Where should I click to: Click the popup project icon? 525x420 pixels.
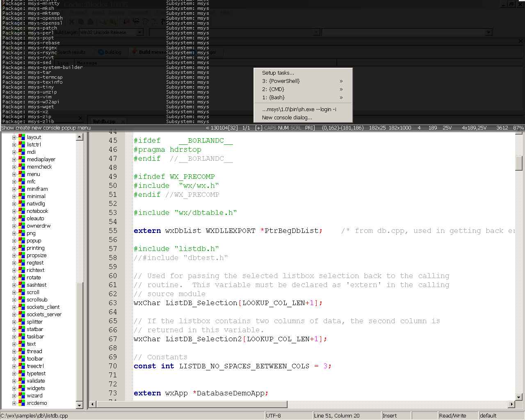point(22,240)
